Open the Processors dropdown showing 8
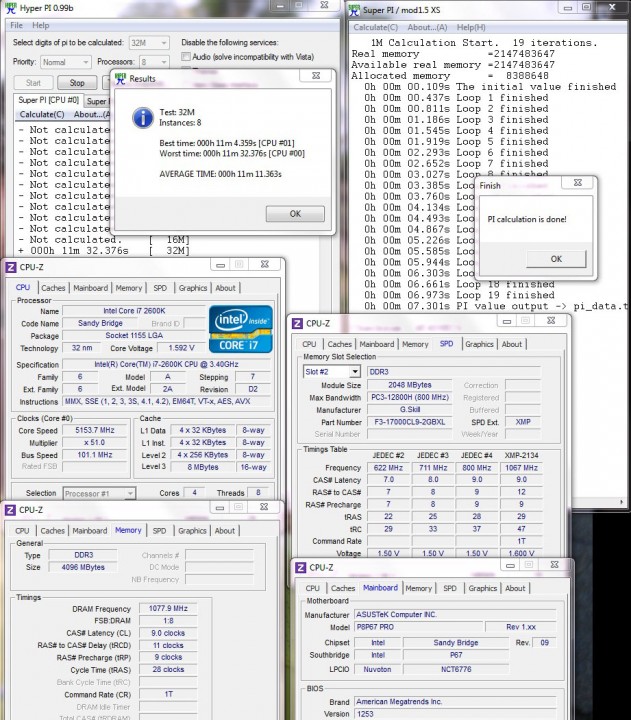Screen dimensions: 631x720 154,62
